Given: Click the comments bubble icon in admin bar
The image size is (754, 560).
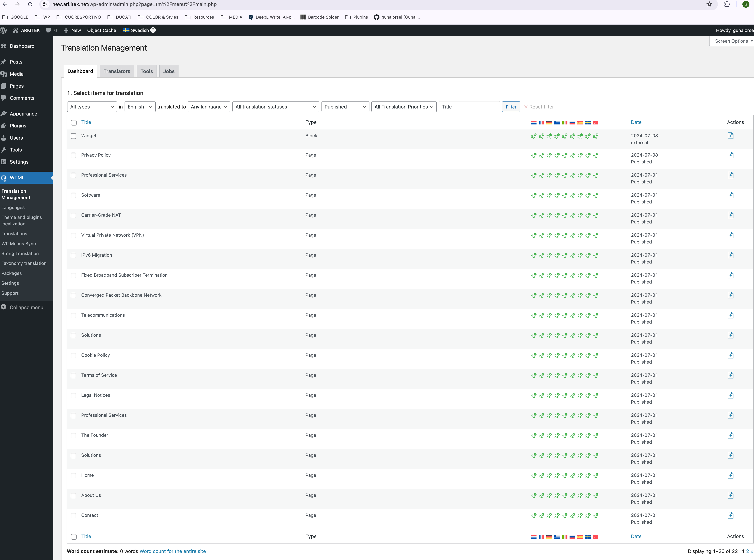Looking at the screenshot, I should (x=48, y=30).
